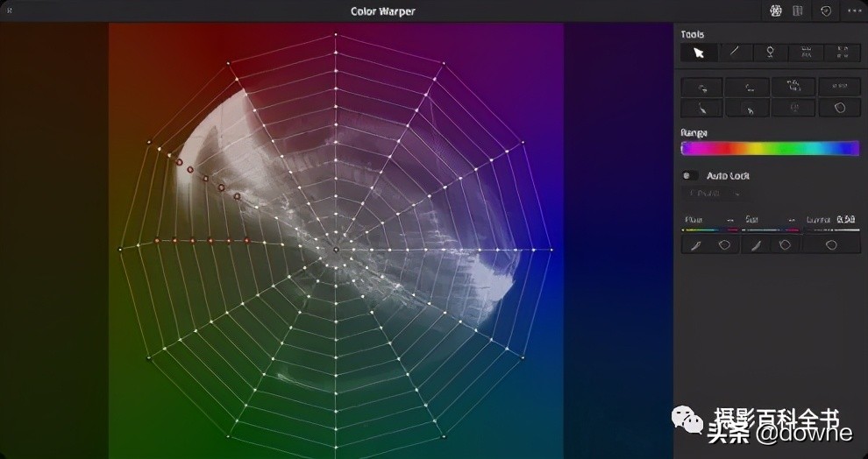The image size is (868, 459).
Task: Switch to the two-column chroma-luma grid icon
Action: click(798, 11)
